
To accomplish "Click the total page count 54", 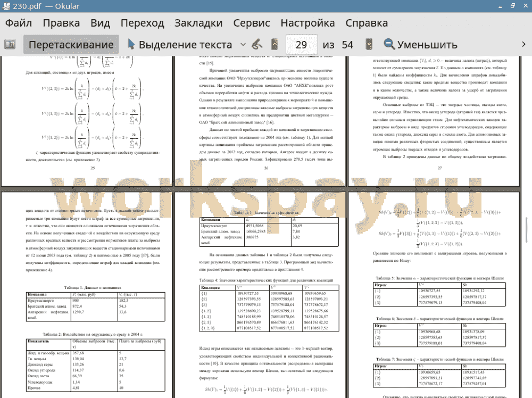I will coord(347,45).
